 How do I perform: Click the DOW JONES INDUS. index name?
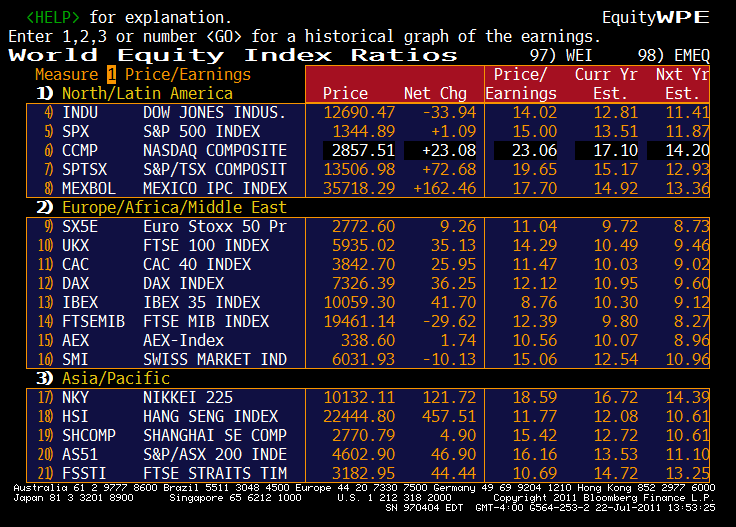pyautogui.click(x=215, y=113)
